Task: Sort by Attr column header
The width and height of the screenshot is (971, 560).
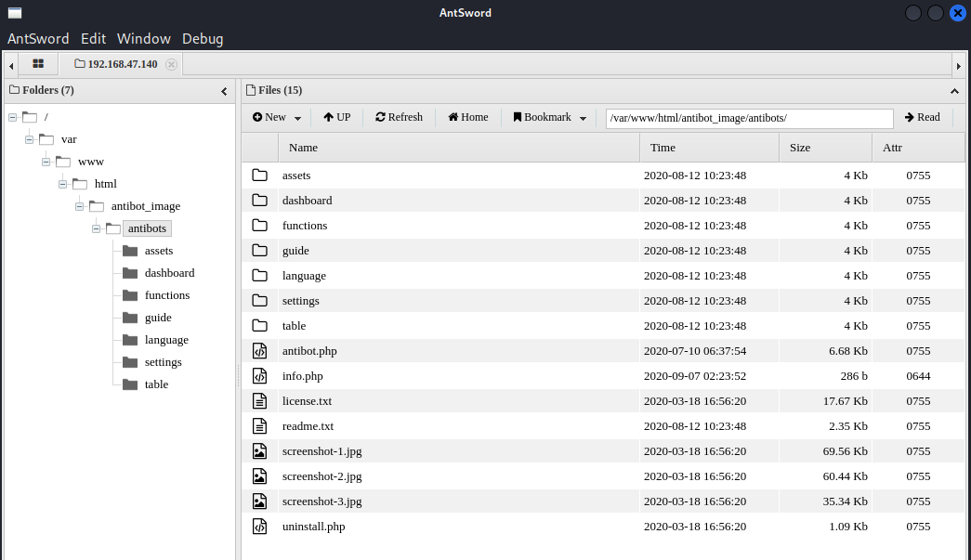Action: (918, 148)
